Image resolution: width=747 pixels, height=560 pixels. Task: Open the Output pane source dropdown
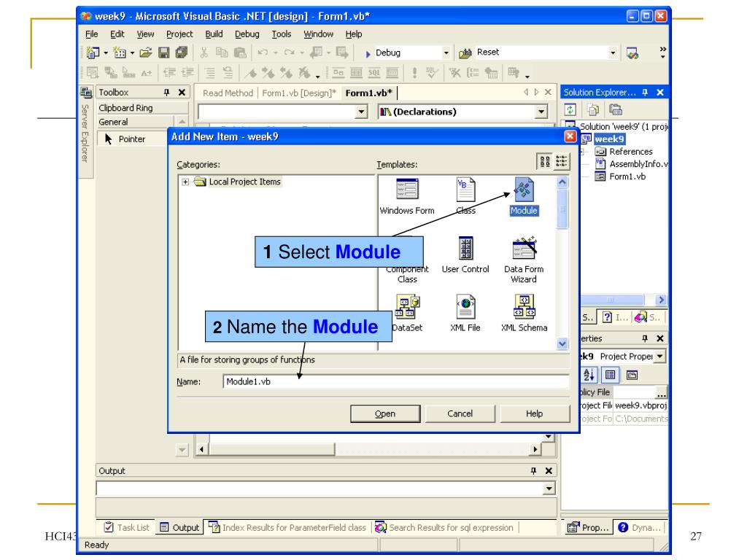(549, 489)
